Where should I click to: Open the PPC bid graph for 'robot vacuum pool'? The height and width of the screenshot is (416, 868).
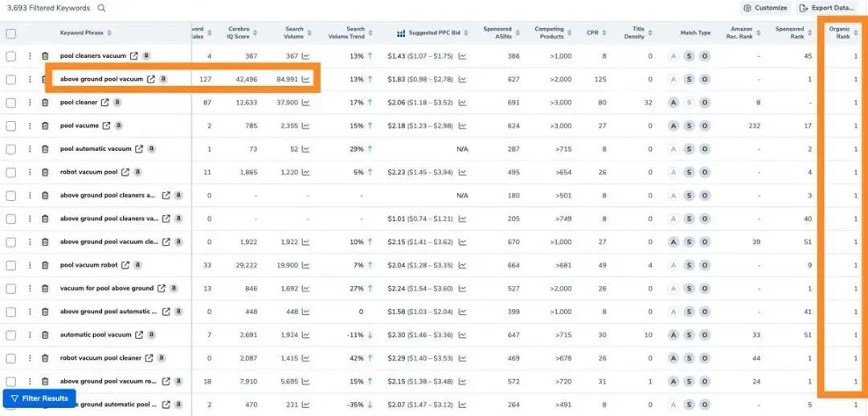462,172
